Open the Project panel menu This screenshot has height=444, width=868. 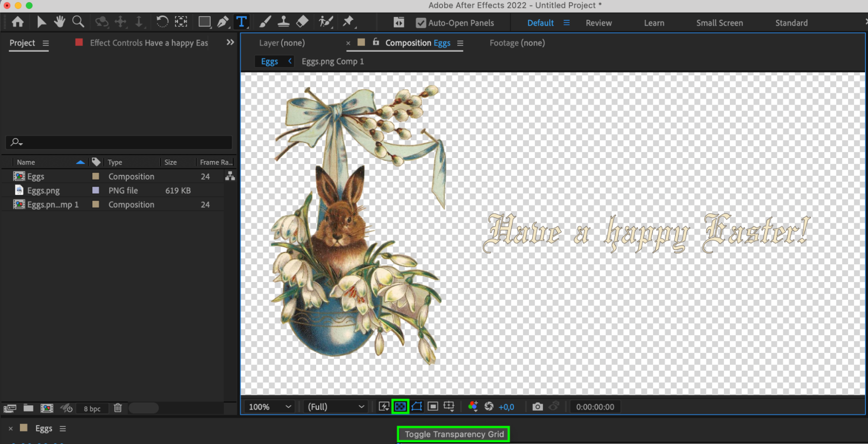pyautogui.click(x=46, y=43)
